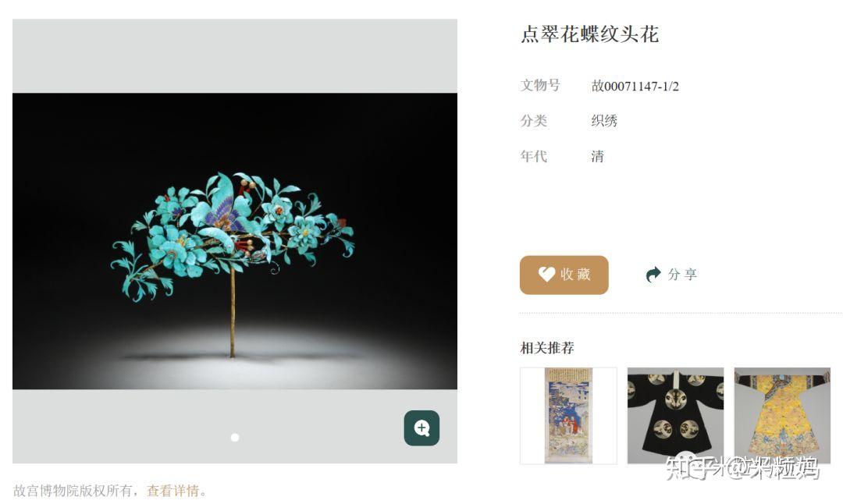Select the image carousel dot indicator
This screenshot has width=843, height=504.
pos(235,438)
